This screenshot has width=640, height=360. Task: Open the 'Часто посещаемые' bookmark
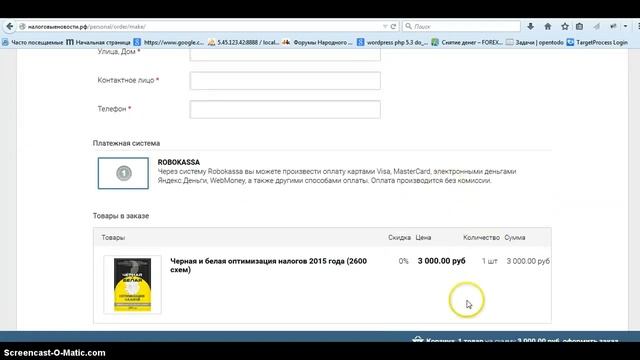[33, 42]
